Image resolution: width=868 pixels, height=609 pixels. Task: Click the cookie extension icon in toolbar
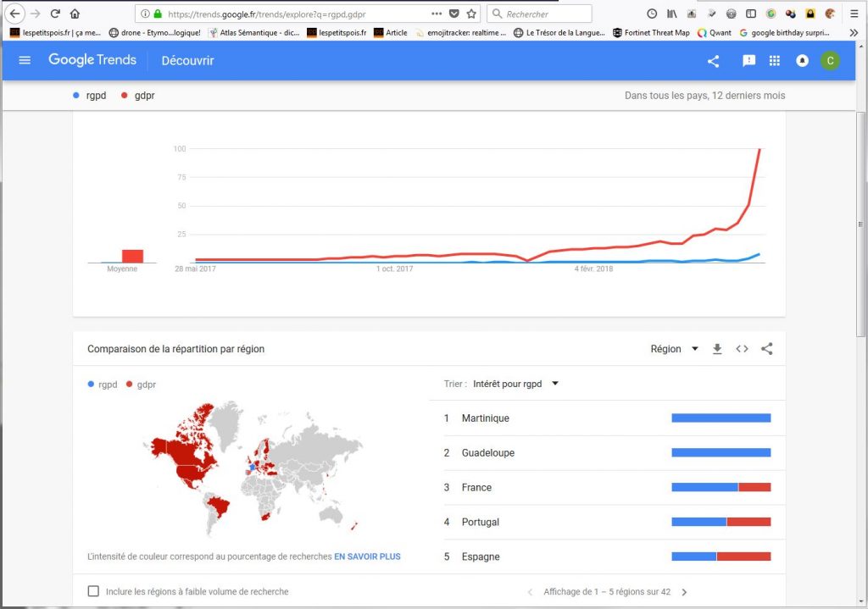coord(830,14)
